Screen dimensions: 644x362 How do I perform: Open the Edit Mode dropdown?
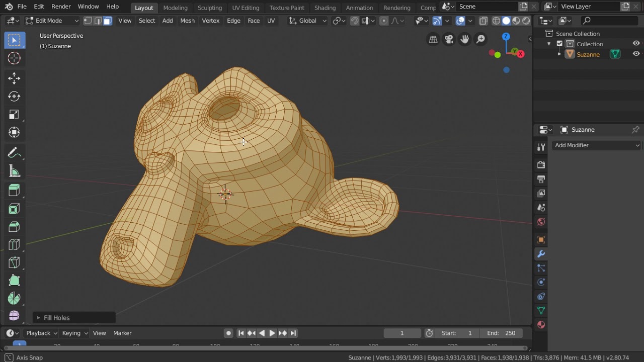(52, 21)
